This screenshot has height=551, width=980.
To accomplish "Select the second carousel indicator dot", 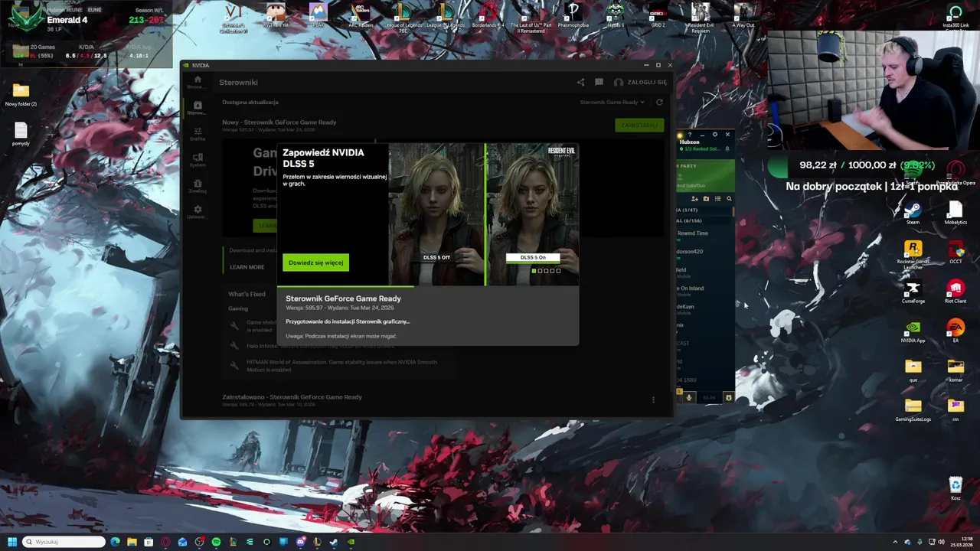I will coord(540,271).
